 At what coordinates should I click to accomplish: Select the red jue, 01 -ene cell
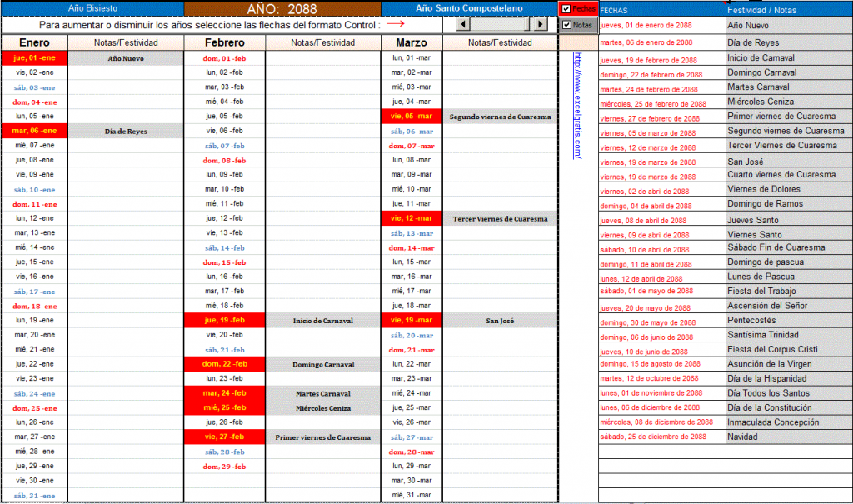click(x=35, y=57)
